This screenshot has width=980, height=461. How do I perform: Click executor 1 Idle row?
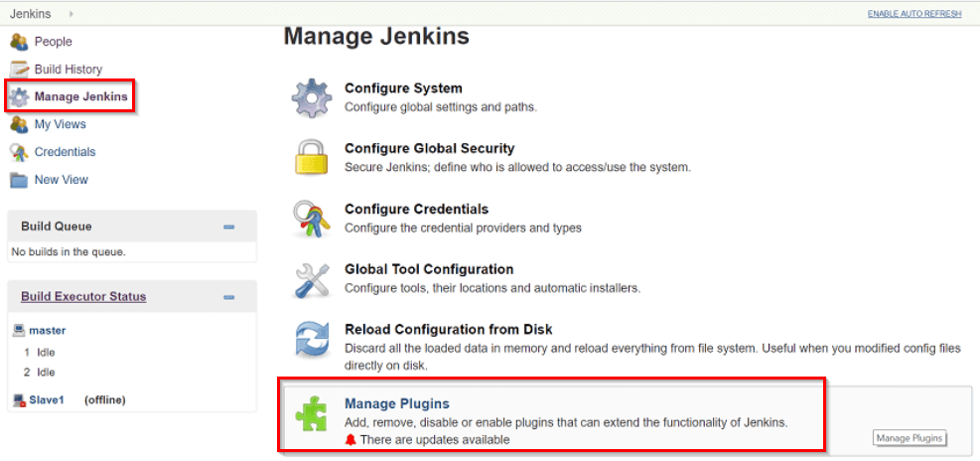[40, 352]
